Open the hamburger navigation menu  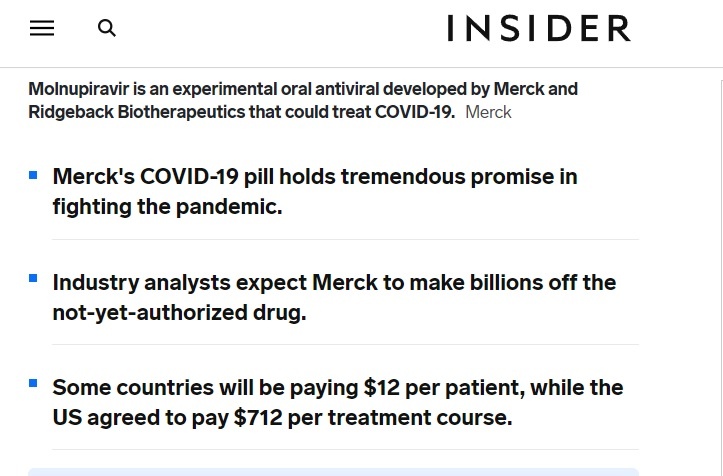42,28
